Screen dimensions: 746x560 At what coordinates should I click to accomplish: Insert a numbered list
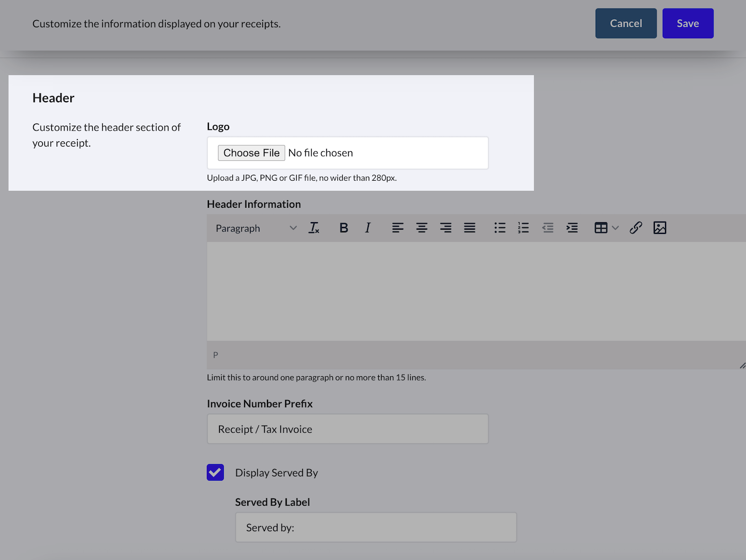click(523, 228)
